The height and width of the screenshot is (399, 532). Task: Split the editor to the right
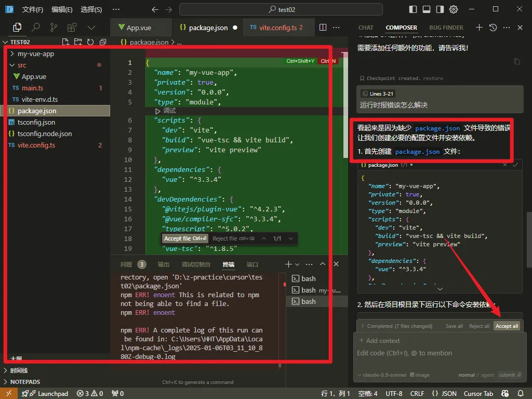(x=323, y=28)
